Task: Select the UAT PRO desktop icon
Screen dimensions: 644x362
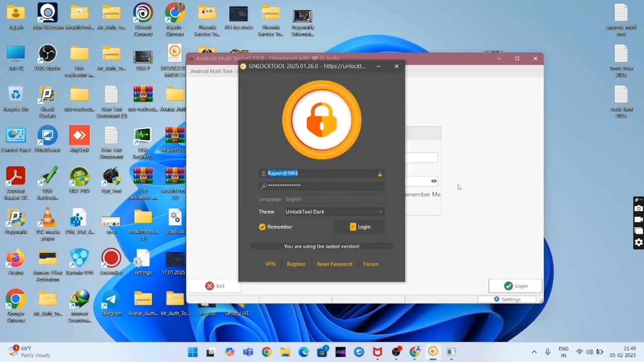Action: [x=79, y=180]
